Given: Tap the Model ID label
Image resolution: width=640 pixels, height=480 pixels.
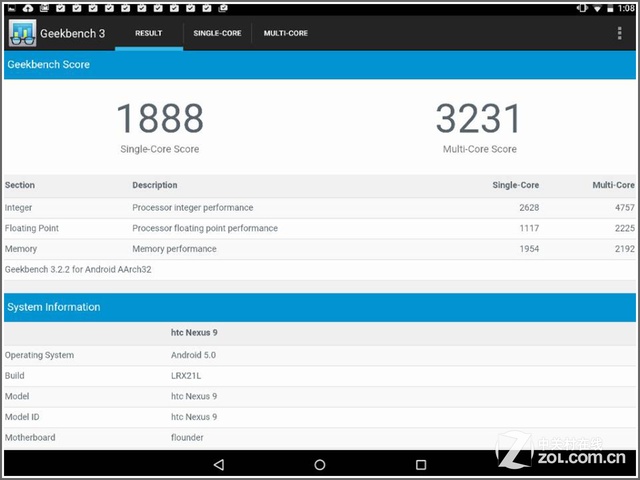Looking at the screenshot, I should [x=22, y=417].
